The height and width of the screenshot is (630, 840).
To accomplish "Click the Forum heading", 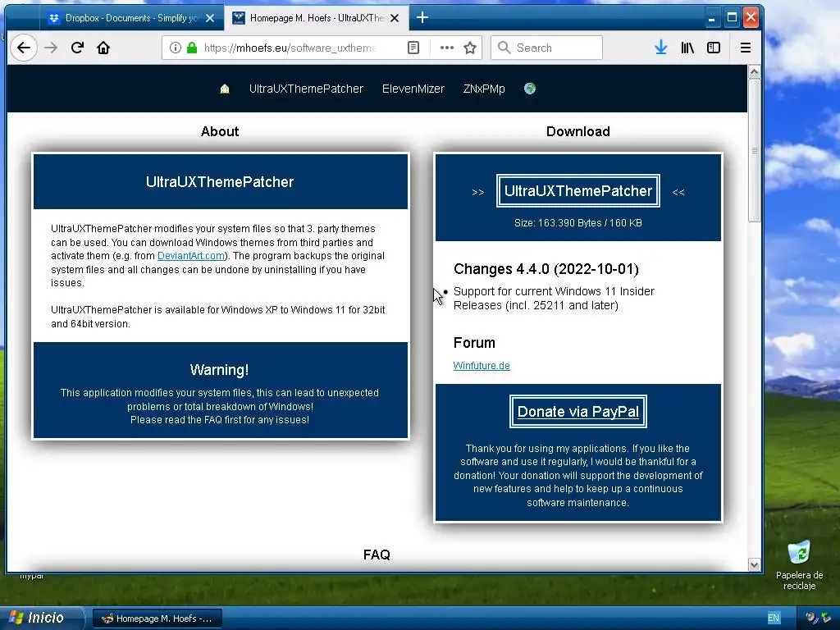I will point(474,343).
